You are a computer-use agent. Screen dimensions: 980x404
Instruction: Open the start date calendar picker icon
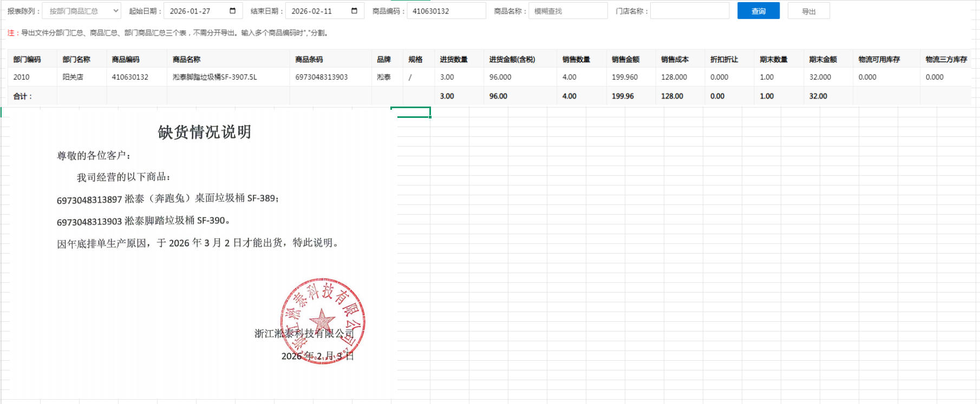[x=233, y=11]
